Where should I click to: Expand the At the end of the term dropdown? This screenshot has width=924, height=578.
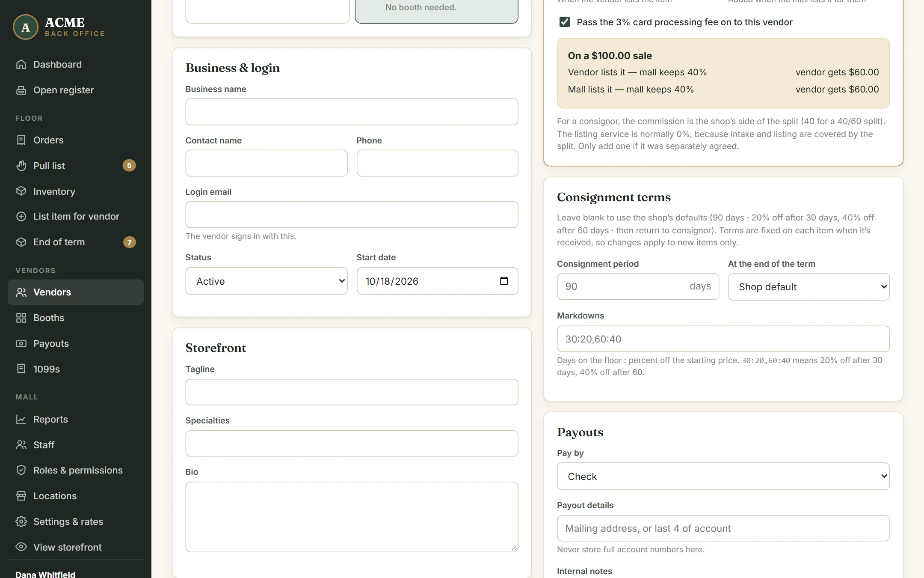(808, 286)
